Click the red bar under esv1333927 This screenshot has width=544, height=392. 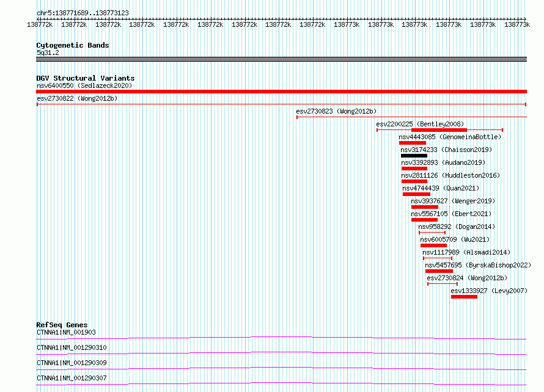point(464,297)
